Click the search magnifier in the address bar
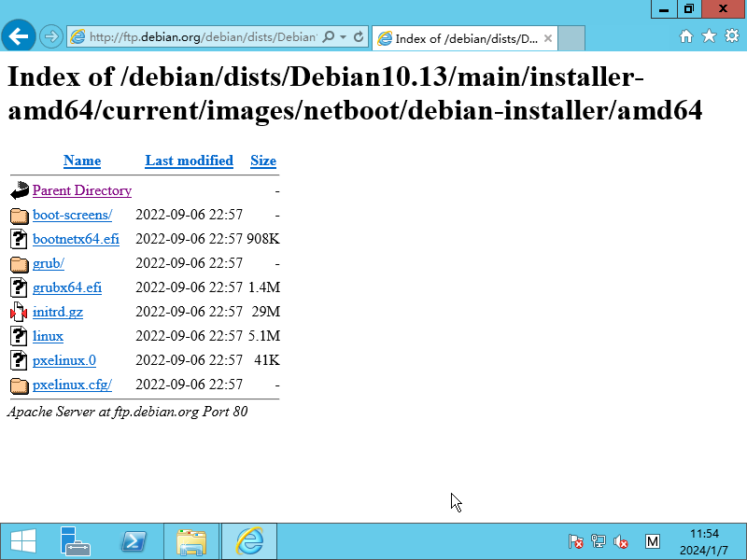Screen dimensions: 747x560 tap(329, 36)
